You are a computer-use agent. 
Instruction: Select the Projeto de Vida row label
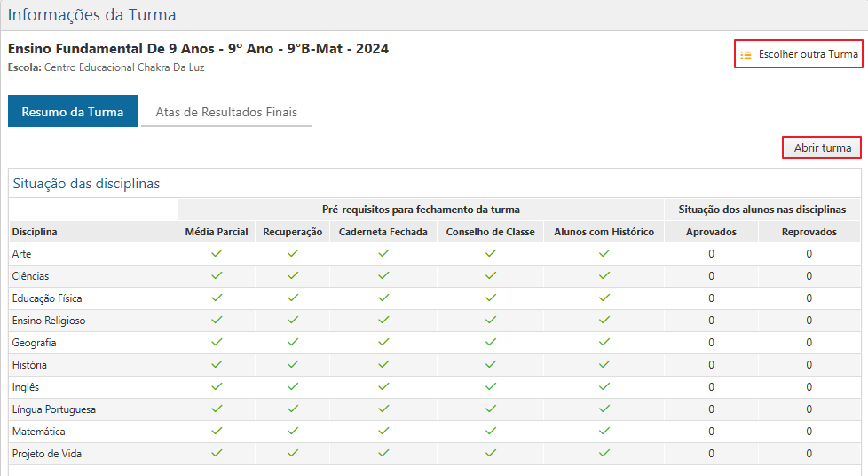click(47, 453)
